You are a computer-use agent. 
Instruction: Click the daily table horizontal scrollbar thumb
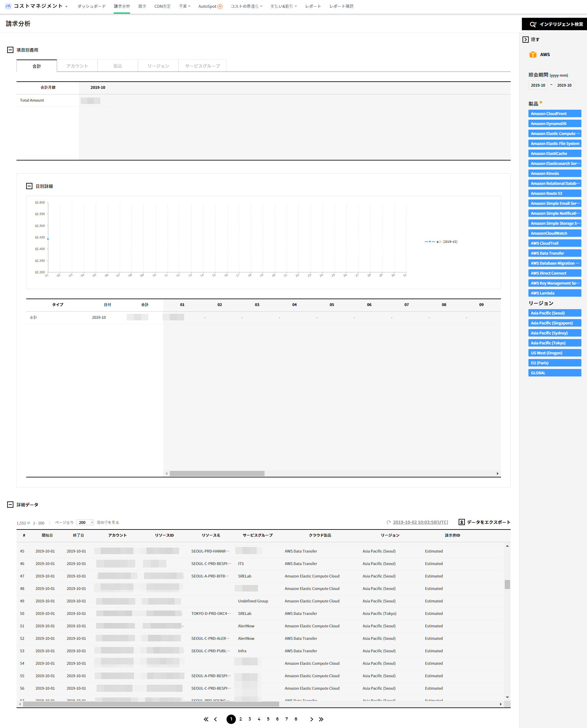(x=217, y=473)
